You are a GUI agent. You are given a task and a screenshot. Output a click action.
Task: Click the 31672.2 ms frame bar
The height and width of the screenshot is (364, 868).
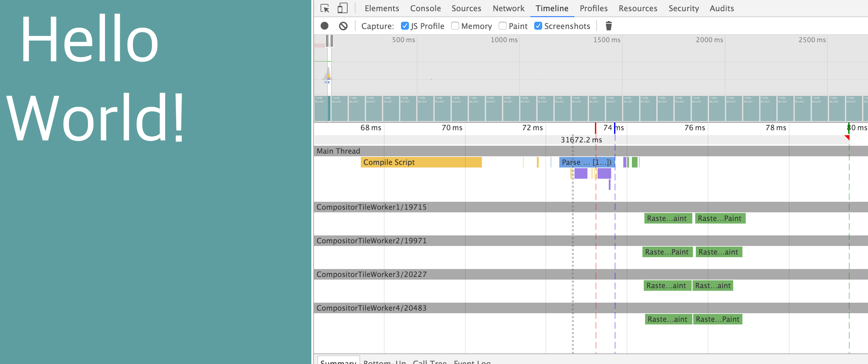pyautogui.click(x=581, y=140)
